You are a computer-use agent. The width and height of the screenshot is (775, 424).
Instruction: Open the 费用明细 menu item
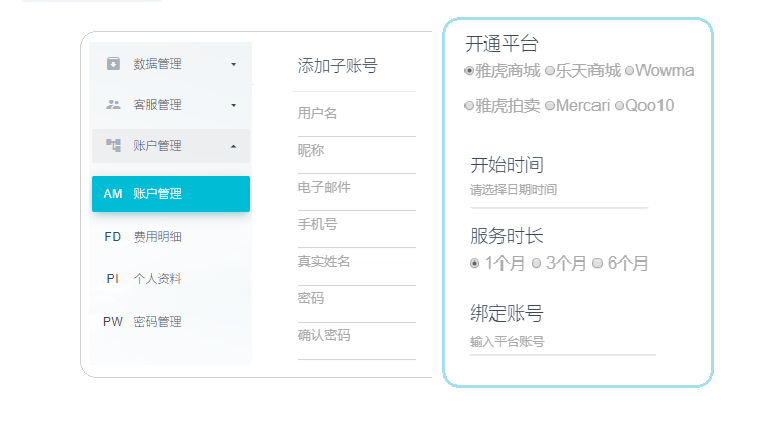(157, 237)
